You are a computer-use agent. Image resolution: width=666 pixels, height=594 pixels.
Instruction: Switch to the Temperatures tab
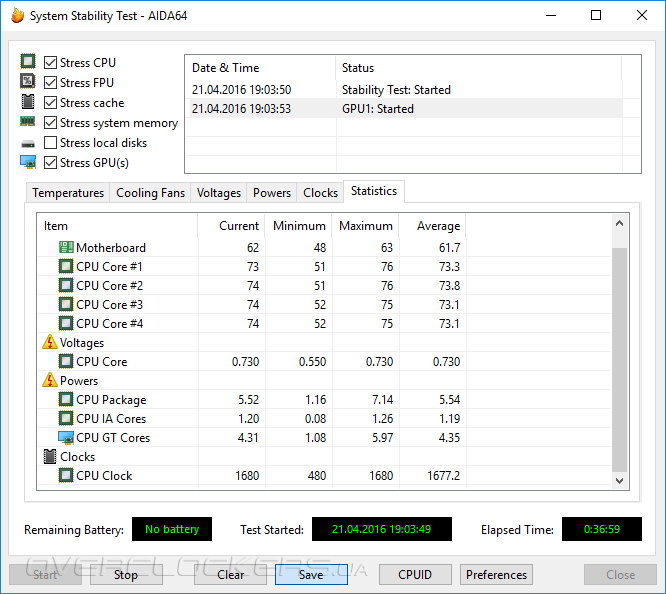[x=68, y=193]
